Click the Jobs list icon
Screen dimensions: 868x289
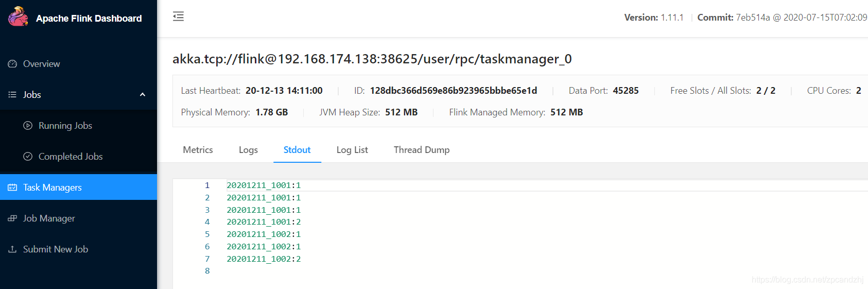click(12, 95)
